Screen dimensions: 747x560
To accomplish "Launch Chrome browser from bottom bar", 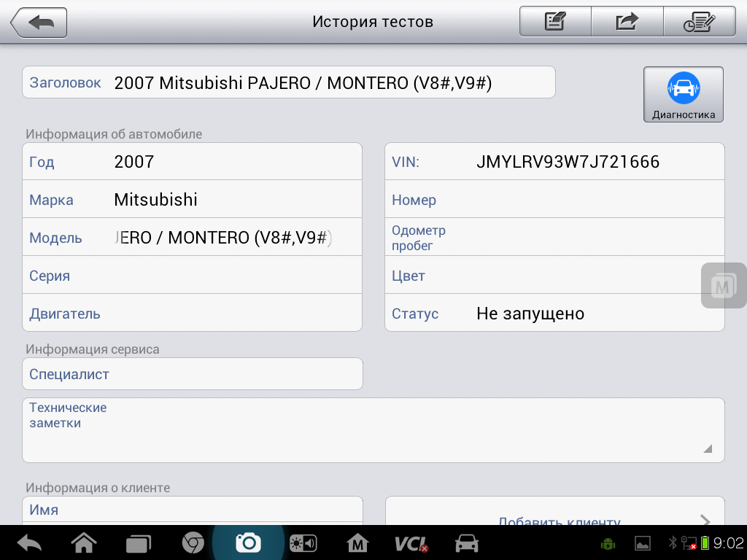I will [193, 543].
